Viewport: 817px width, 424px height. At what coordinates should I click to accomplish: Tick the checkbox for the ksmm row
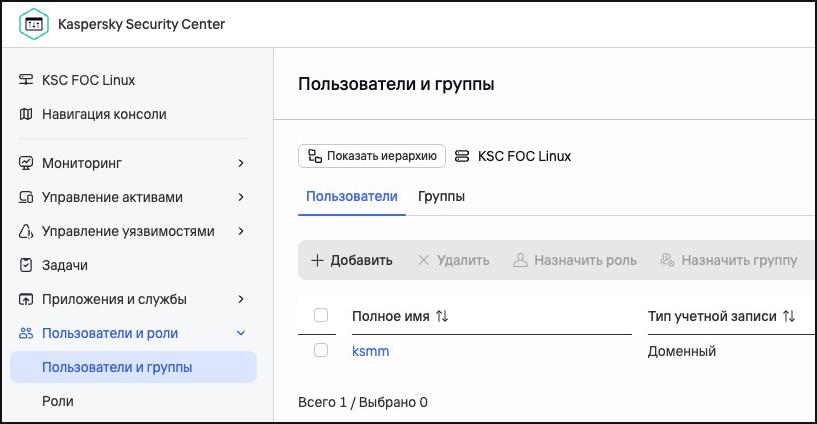(x=321, y=350)
